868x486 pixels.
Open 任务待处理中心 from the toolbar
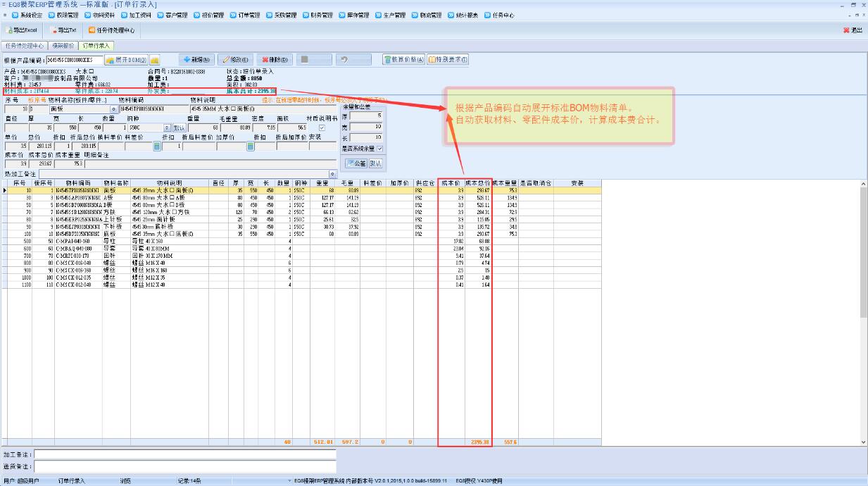[111, 30]
